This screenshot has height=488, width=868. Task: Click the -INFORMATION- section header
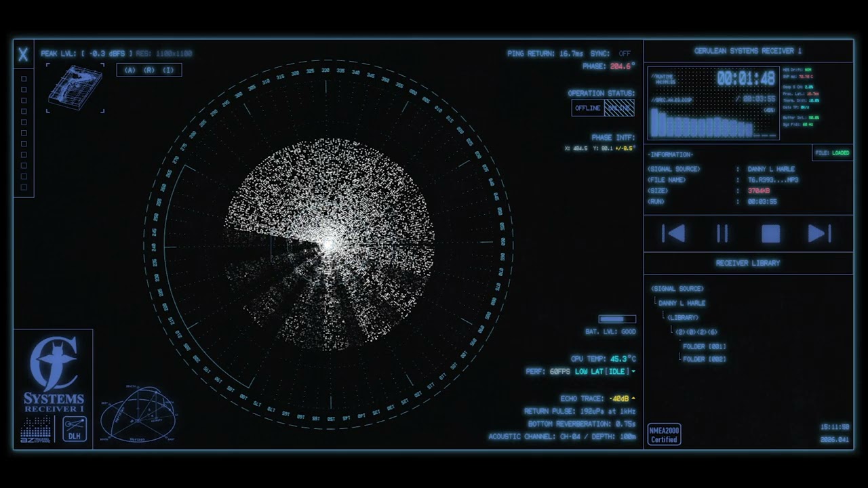(670, 155)
